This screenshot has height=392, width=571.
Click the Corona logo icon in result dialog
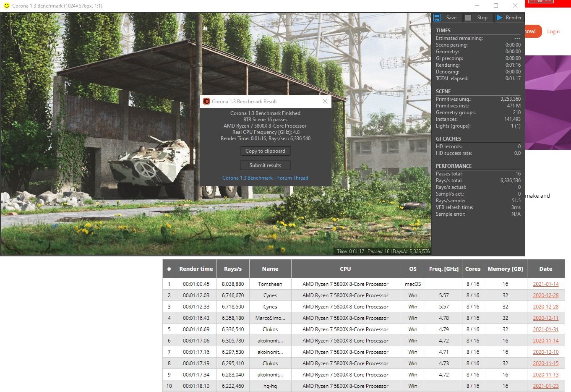pos(206,101)
